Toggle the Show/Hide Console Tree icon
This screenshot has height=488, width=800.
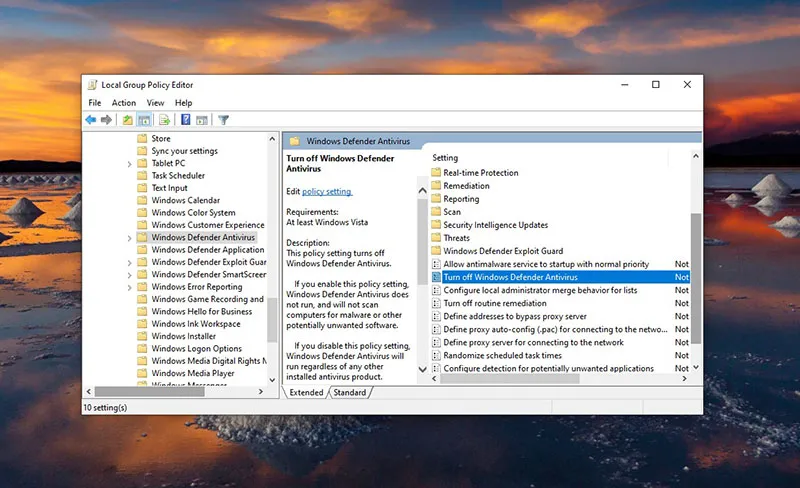[142, 120]
